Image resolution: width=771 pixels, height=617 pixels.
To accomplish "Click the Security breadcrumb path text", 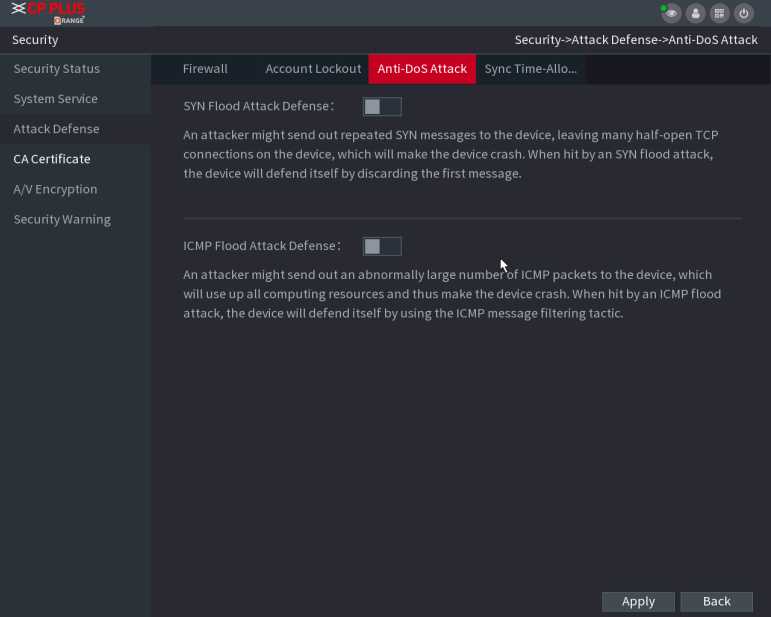I will coord(636,40).
